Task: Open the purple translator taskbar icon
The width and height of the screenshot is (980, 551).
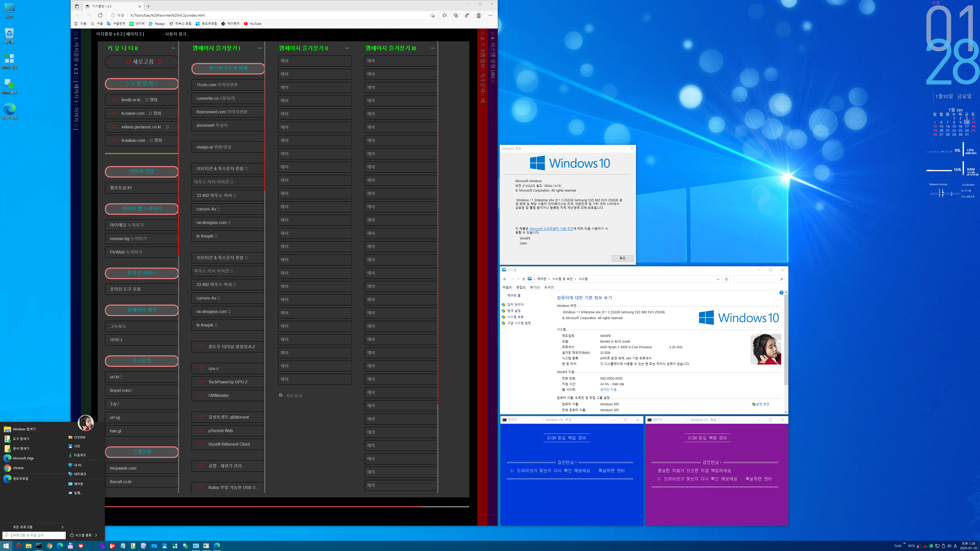Action: [x=102, y=546]
